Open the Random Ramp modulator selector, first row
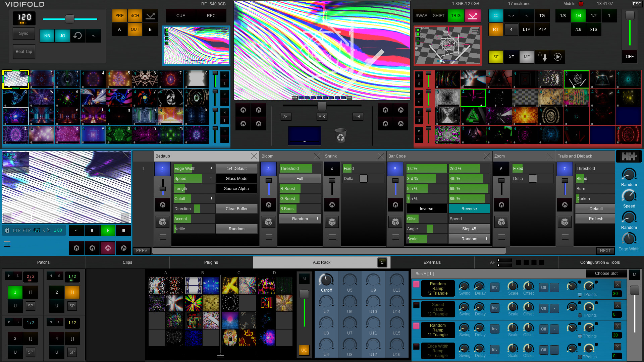 (438, 289)
